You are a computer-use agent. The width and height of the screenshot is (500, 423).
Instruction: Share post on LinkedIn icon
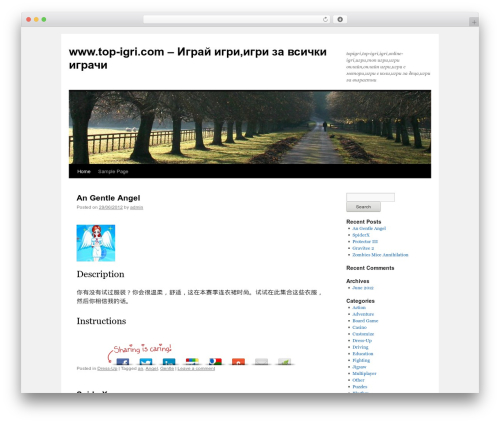click(x=169, y=362)
